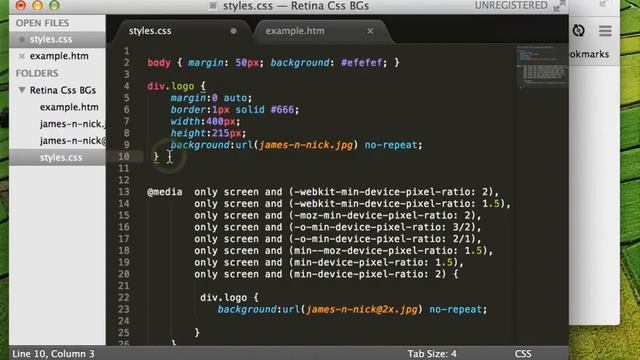Click the #efefef color value
The image size is (640, 360).
coord(362,62)
